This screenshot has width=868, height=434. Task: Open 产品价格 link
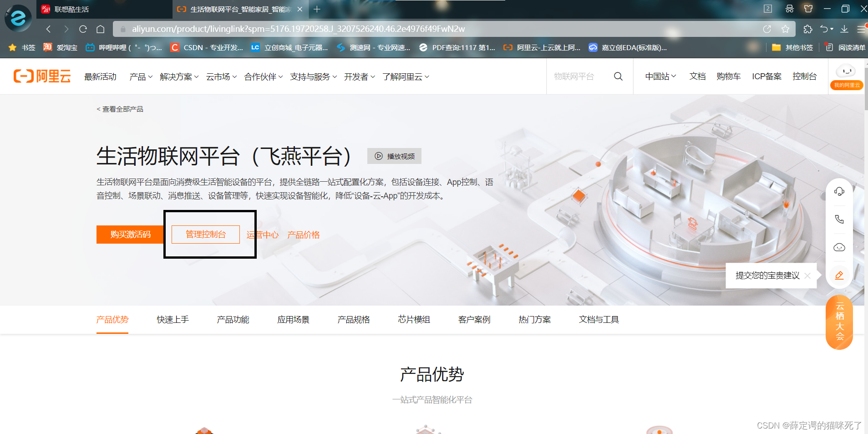coord(304,235)
